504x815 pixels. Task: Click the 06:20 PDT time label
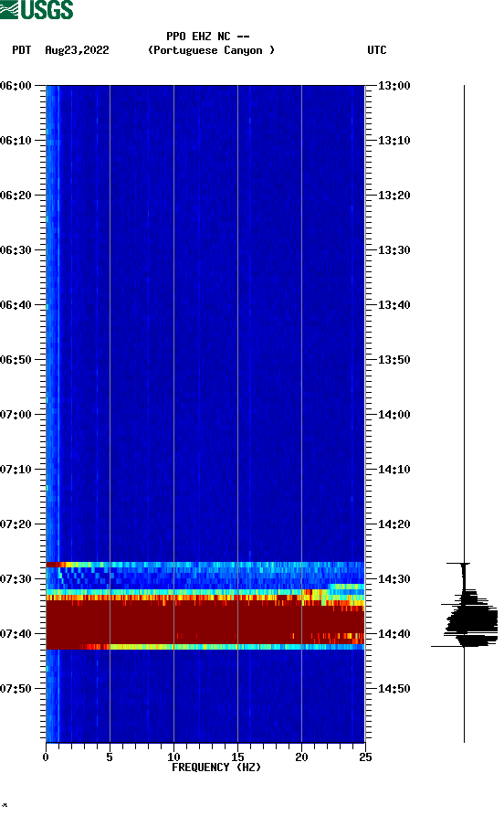16,196
